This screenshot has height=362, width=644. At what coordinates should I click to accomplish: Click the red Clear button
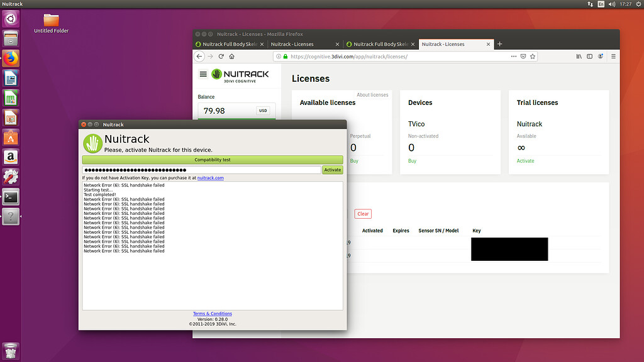coord(363,214)
